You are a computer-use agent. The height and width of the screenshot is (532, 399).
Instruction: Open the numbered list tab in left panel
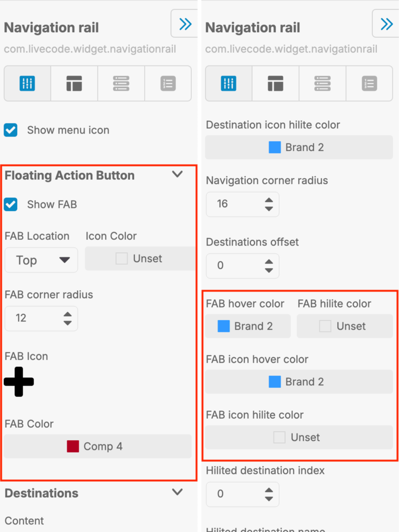[x=168, y=83]
